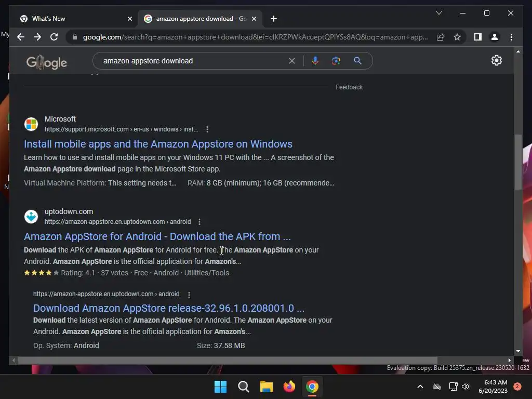This screenshot has width=532, height=399.
Task: Open Chrome three-dot menu
Action: click(511, 37)
